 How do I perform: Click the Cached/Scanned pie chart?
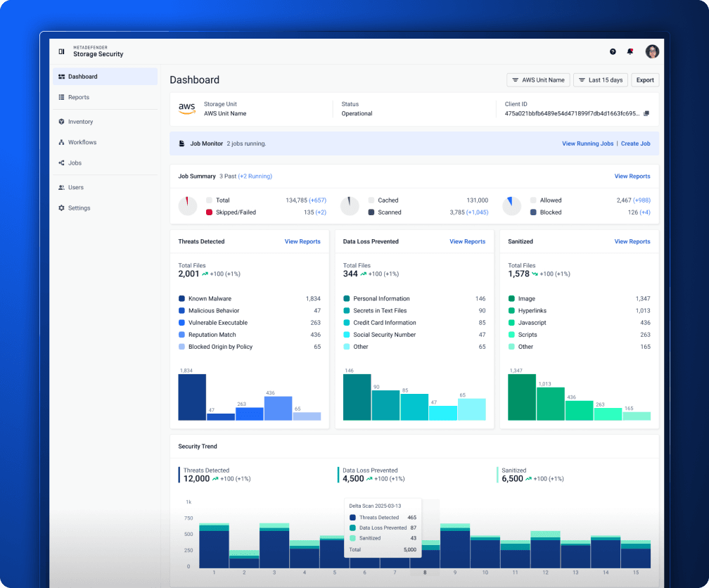click(350, 206)
